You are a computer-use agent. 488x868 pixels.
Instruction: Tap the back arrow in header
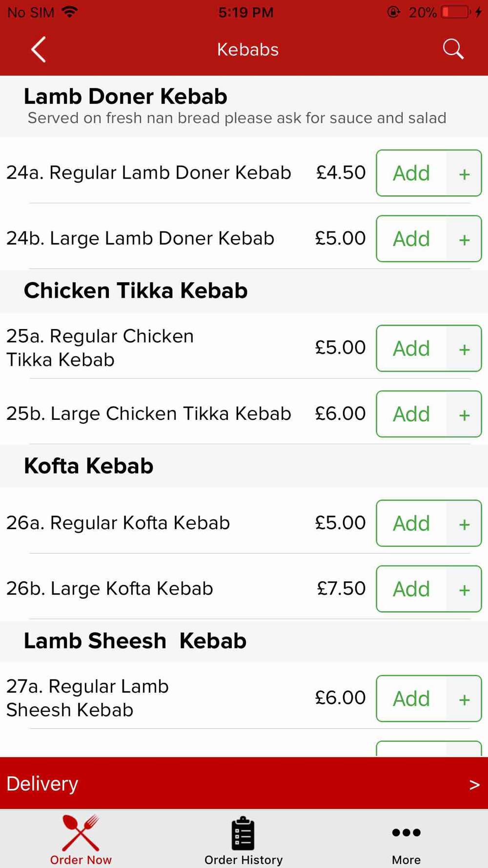(x=39, y=49)
